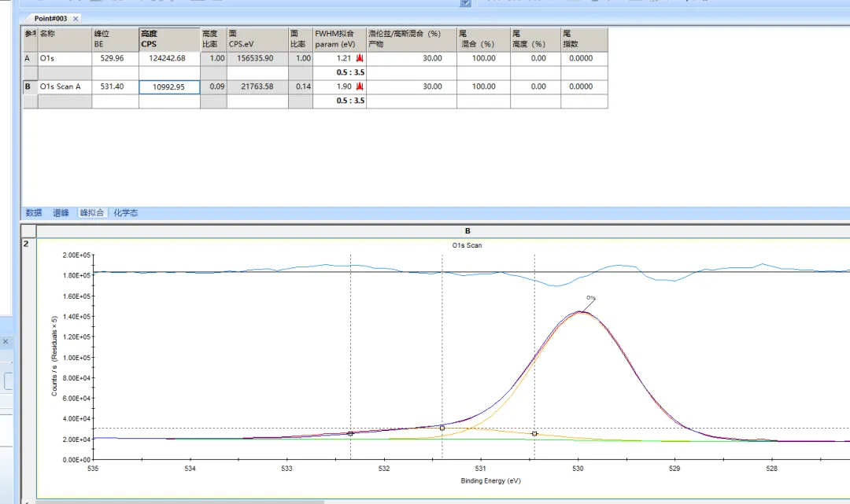Click the O1s Scan A name cell
Viewport: 850px width, 504px height.
click(65, 87)
